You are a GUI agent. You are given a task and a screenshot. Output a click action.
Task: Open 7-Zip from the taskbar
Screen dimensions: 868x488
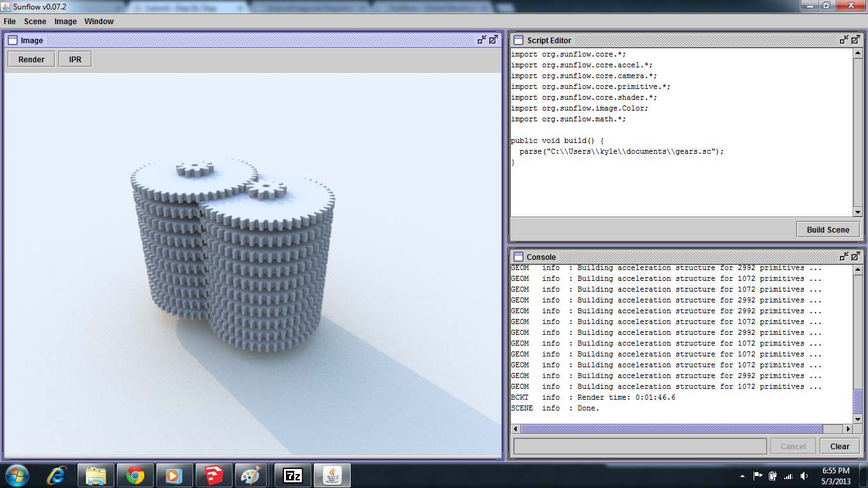292,475
